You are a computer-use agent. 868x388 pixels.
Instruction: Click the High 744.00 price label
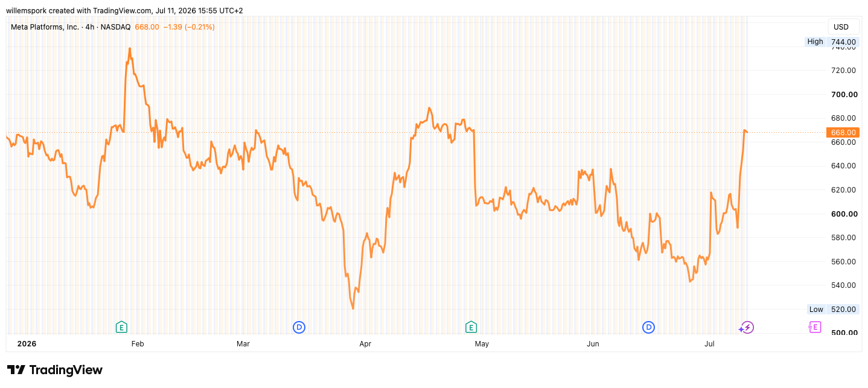click(831, 42)
